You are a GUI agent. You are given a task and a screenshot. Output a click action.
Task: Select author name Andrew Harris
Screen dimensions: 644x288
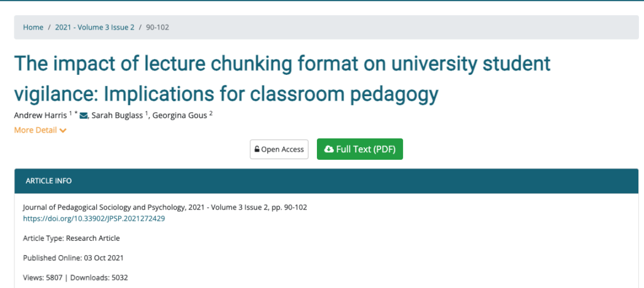[x=40, y=115]
